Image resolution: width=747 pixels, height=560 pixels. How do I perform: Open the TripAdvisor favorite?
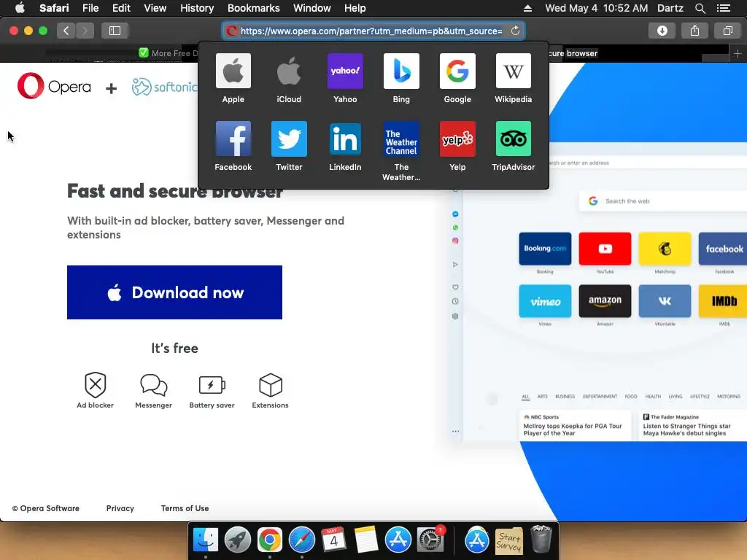pos(513,146)
